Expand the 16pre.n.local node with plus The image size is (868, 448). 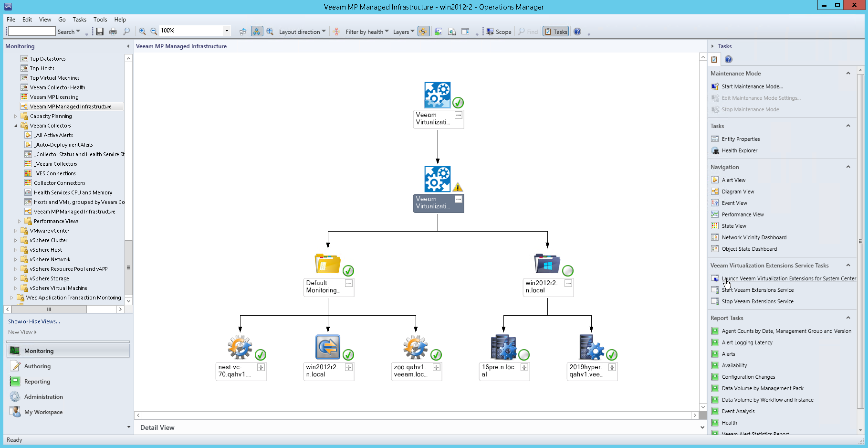tap(524, 367)
